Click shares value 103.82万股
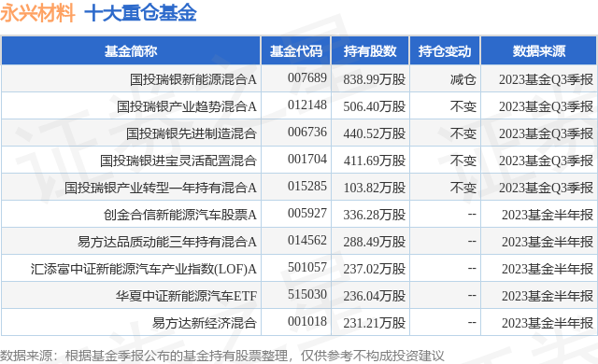The image size is (598, 364). [x=374, y=188]
